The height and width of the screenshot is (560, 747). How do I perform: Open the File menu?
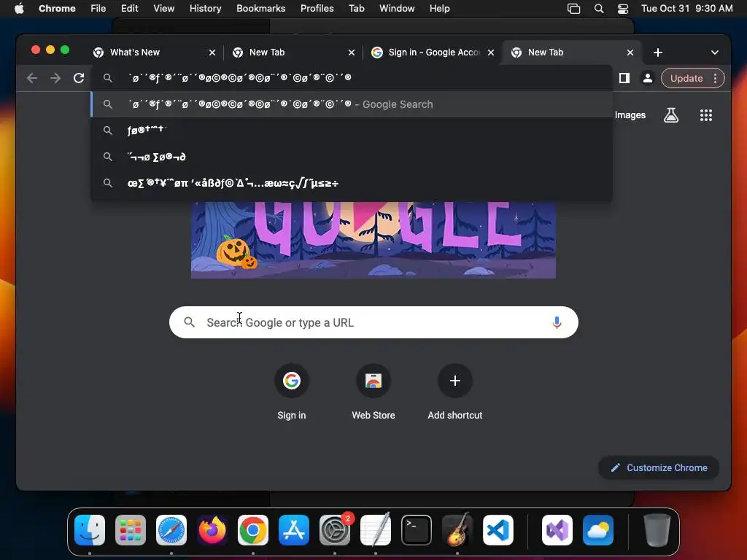point(98,9)
